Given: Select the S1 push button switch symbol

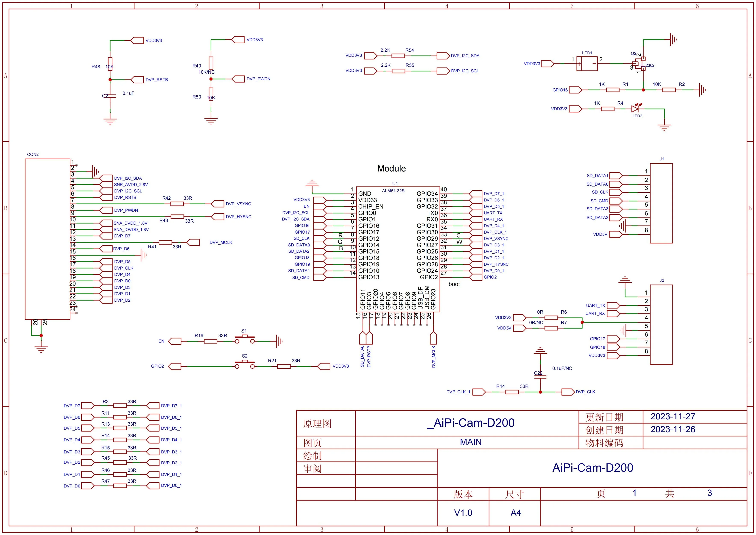Looking at the screenshot, I should [x=245, y=339].
